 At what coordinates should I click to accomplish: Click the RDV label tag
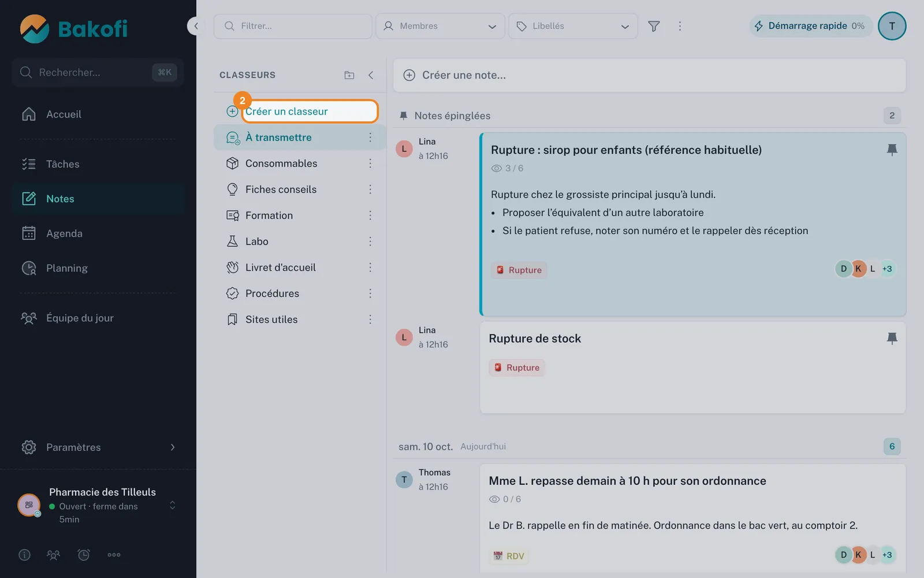[x=509, y=556]
